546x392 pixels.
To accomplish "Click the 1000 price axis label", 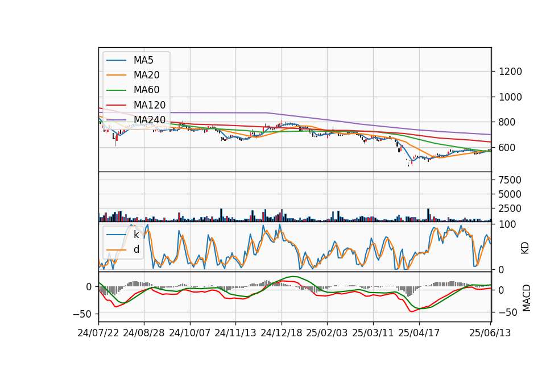I will point(510,97).
